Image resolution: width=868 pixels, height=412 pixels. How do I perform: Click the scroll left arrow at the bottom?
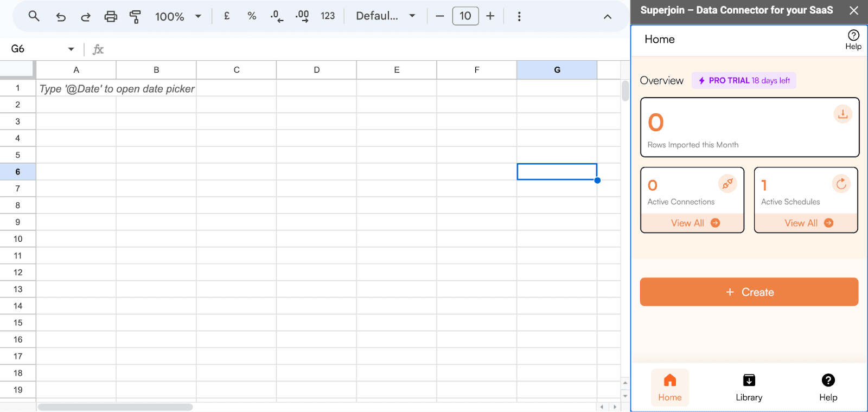[x=602, y=407]
